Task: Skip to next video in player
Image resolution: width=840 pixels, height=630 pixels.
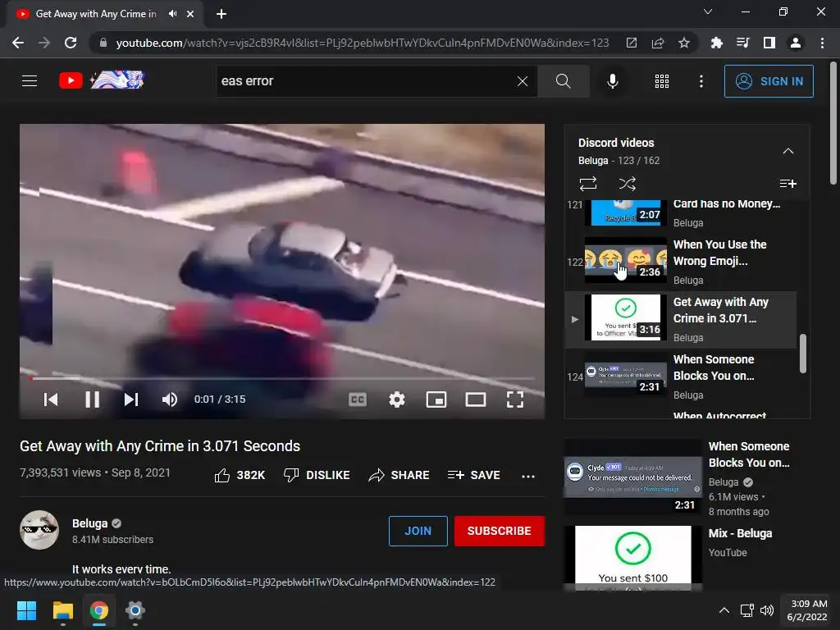Action: point(131,399)
